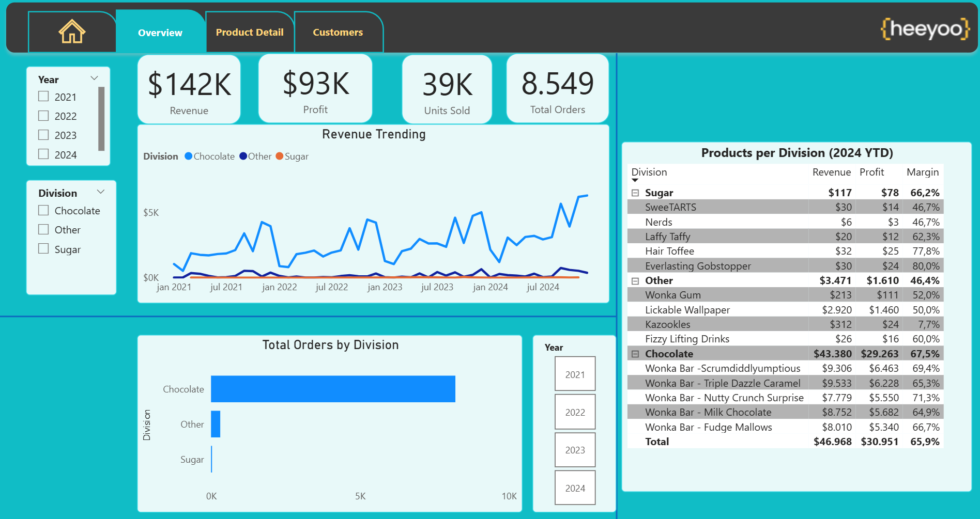Click the Chocolate legend marker
This screenshot has height=519, width=980.
tap(189, 156)
